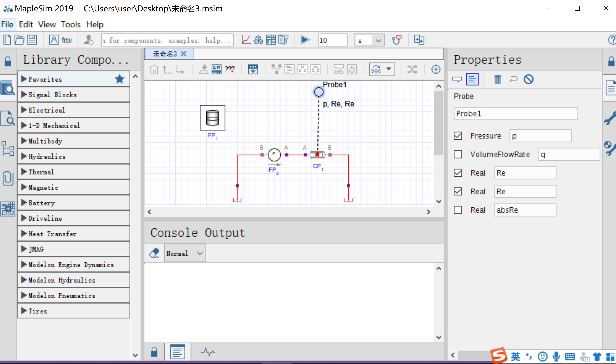This screenshot has width=616, height=364.
Task: Click the stethoscope diagnostics icon
Action: pos(397,40)
